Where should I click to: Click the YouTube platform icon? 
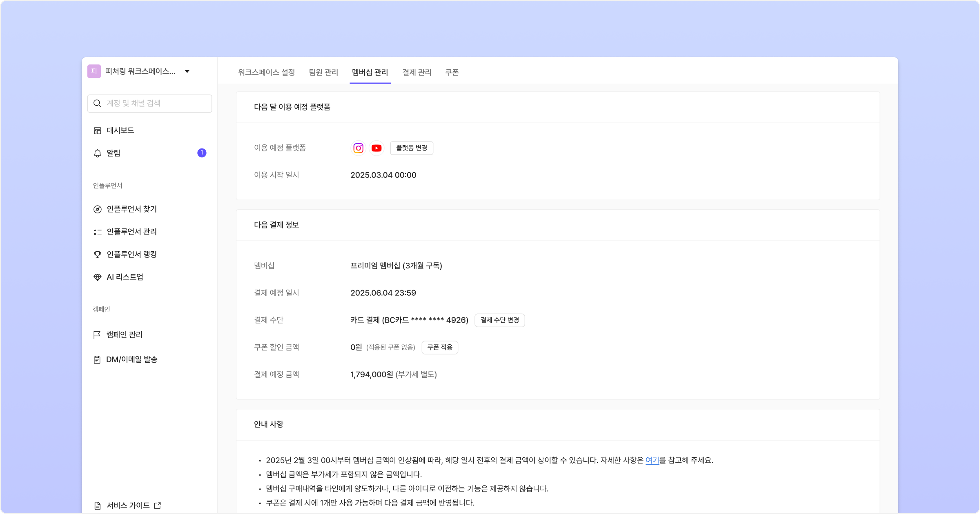376,148
